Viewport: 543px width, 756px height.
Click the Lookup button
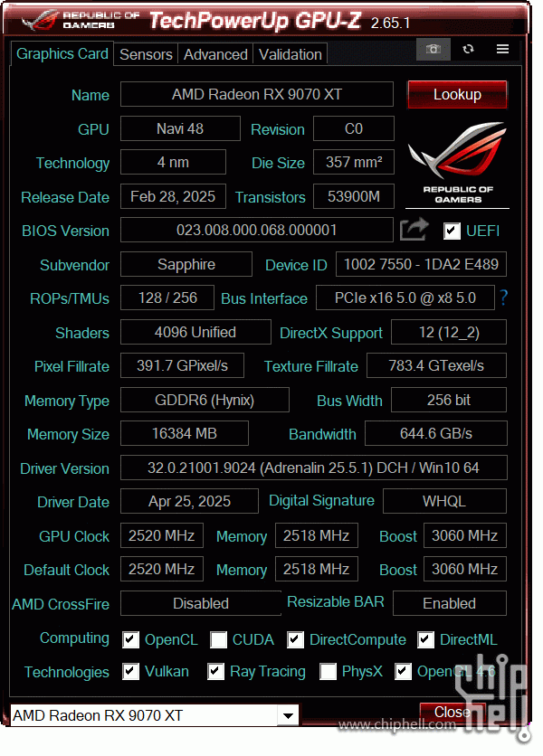pos(457,94)
